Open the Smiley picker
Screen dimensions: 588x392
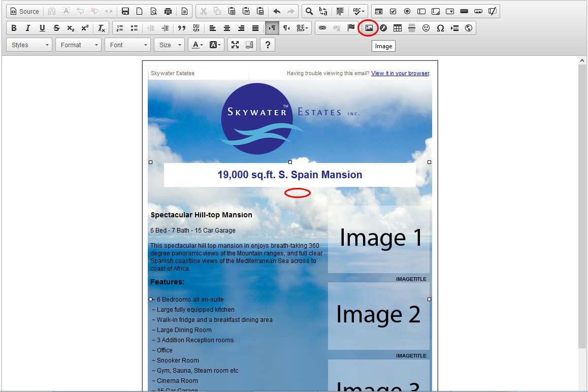pyautogui.click(x=426, y=28)
